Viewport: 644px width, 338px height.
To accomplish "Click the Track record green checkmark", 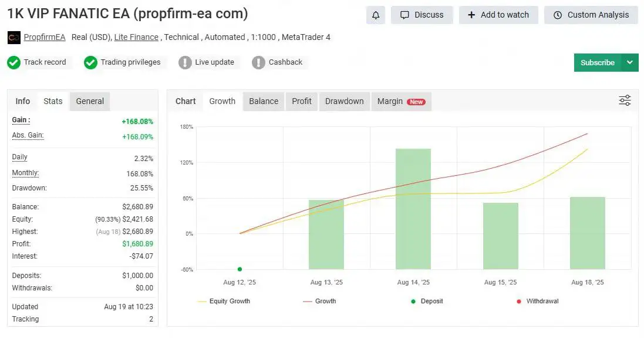I will pos(14,62).
